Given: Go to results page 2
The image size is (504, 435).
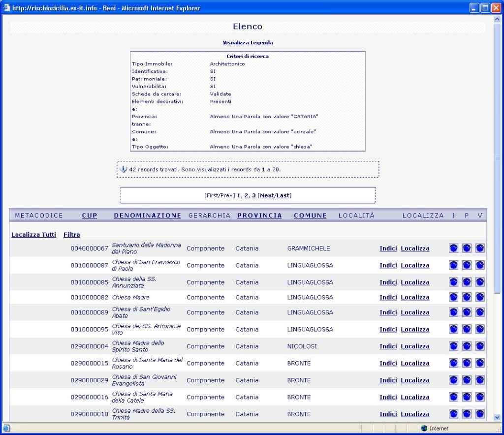Looking at the screenshot, I should [246, 195].
